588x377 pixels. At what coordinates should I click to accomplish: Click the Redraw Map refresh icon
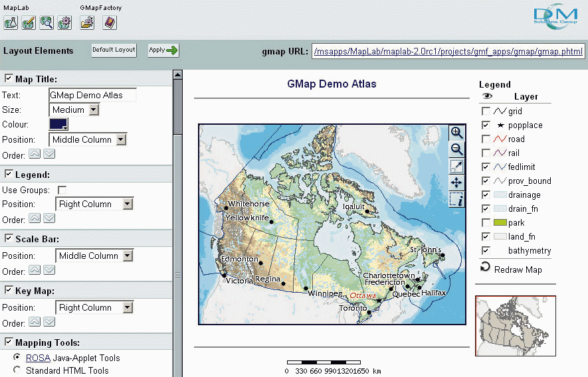485,267
